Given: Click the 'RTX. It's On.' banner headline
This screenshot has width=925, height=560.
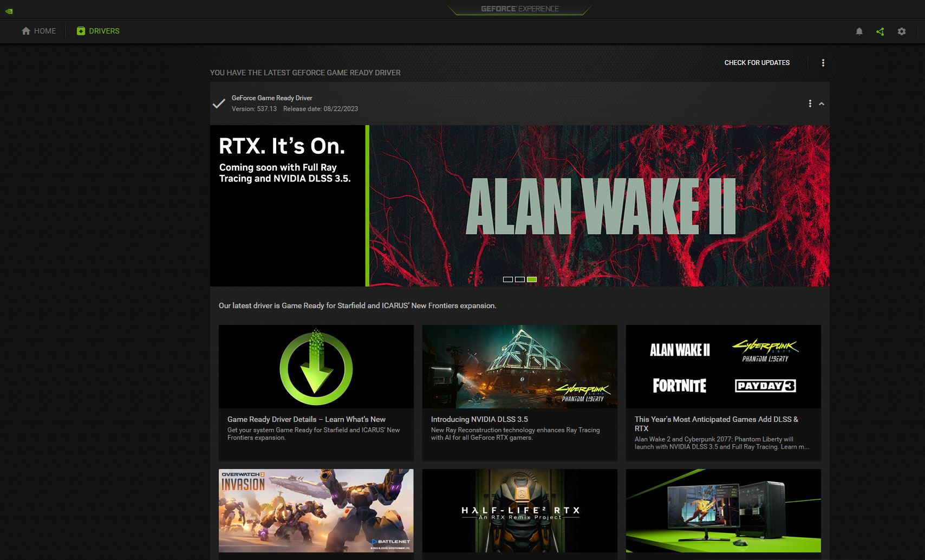Looking at the screenshot, I should point(282,146).
